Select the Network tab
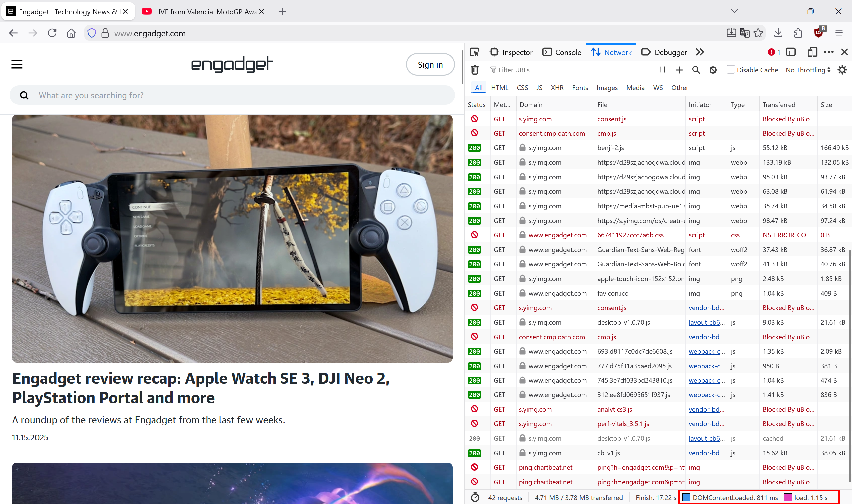 pos(611,52)
